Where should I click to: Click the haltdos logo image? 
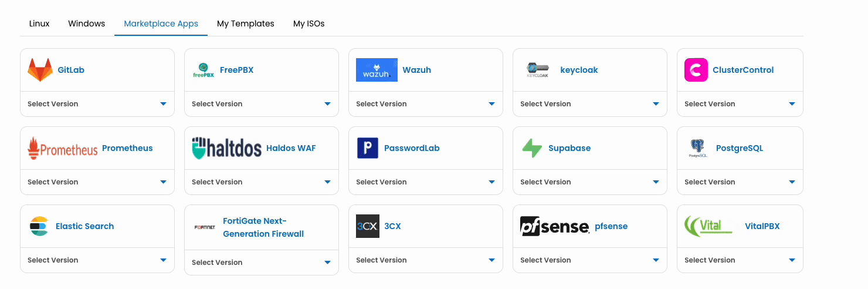pyautogui.click(x=226, y=148)
